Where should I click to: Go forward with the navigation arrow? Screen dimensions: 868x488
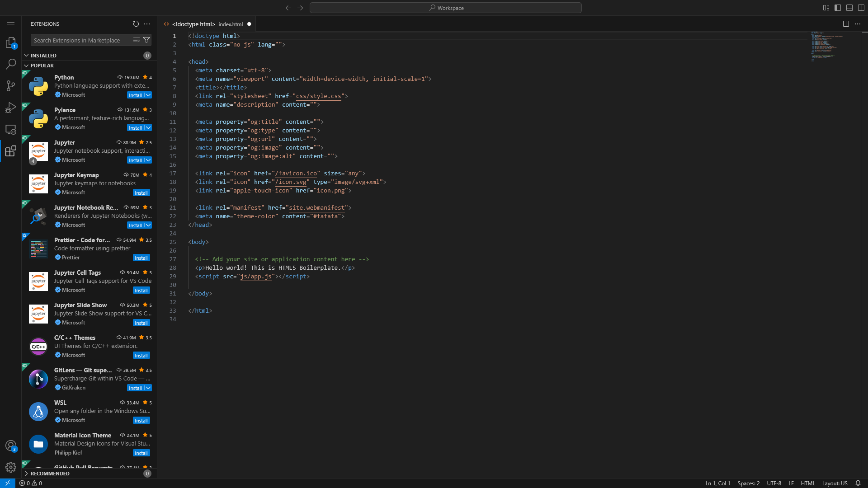[300, 8]
